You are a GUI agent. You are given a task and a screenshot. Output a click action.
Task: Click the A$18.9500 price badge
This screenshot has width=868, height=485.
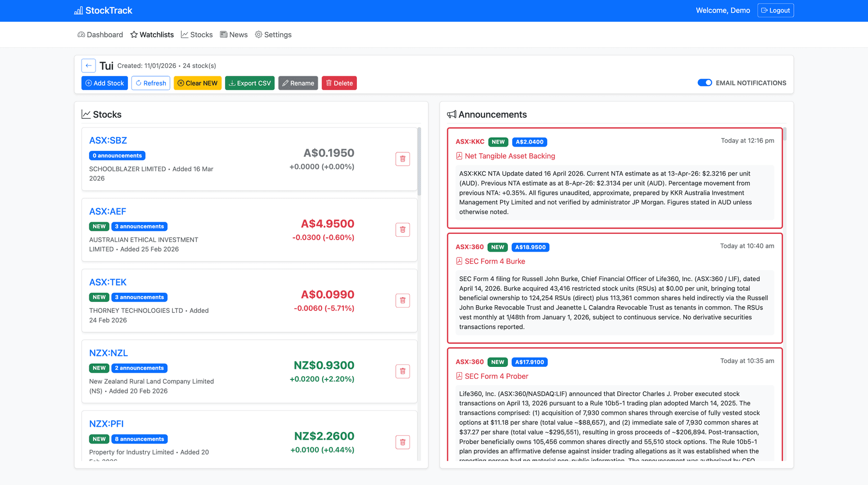pyautogui.click(x=530, y=247)
